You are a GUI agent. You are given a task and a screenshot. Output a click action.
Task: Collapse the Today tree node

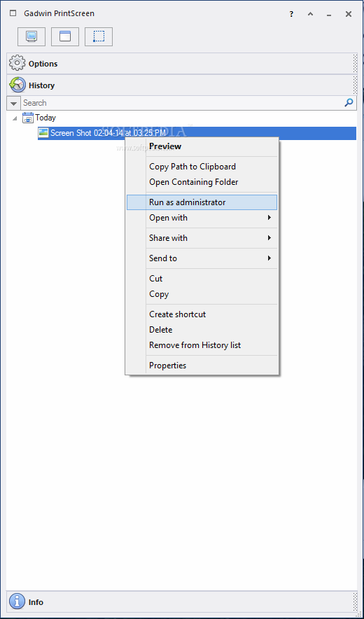(15, 118)
